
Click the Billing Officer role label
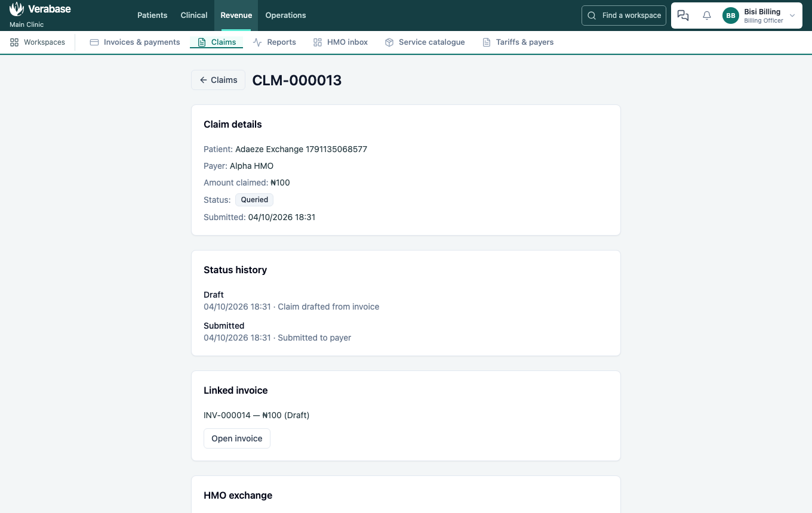[764, 21]
